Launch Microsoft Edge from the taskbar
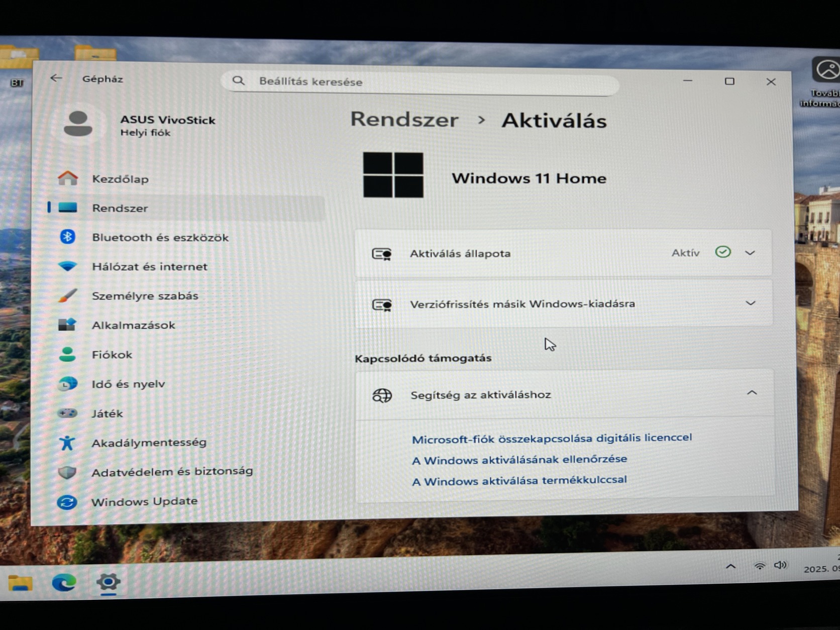Image resolution: width=840 pixels, height=630 pixels. 64,582
